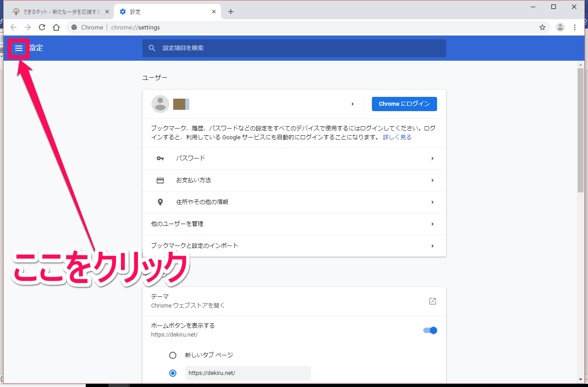The width and height of the screenshot is (588, 387).
Task: Click the テーマ Chrome ウェブストアを開く row
Action: click(x=294, y=301)
